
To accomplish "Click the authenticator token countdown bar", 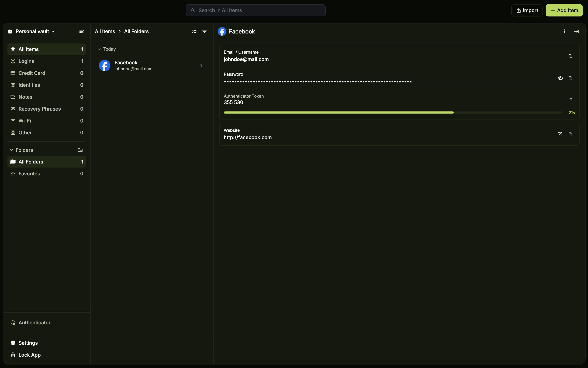I will [x=393, y=113].
